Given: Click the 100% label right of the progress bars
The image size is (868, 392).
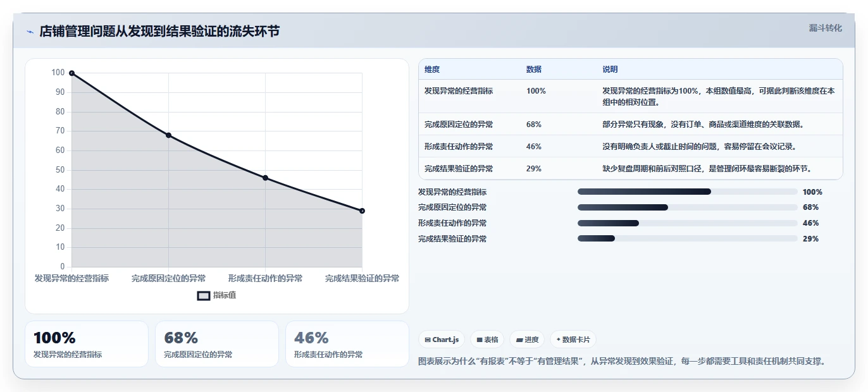Looking at the screenshot, I should point(812,192).
